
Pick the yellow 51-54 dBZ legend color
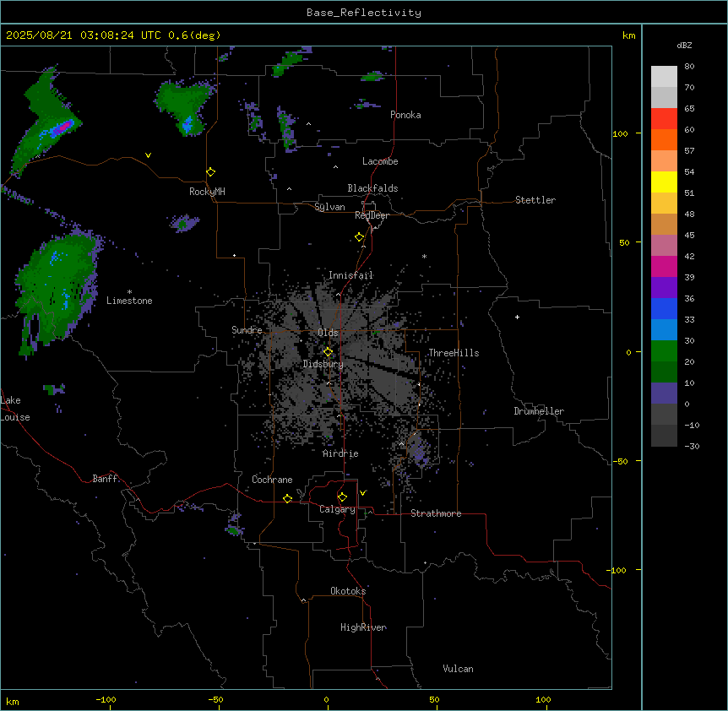(x=664, y=182)
